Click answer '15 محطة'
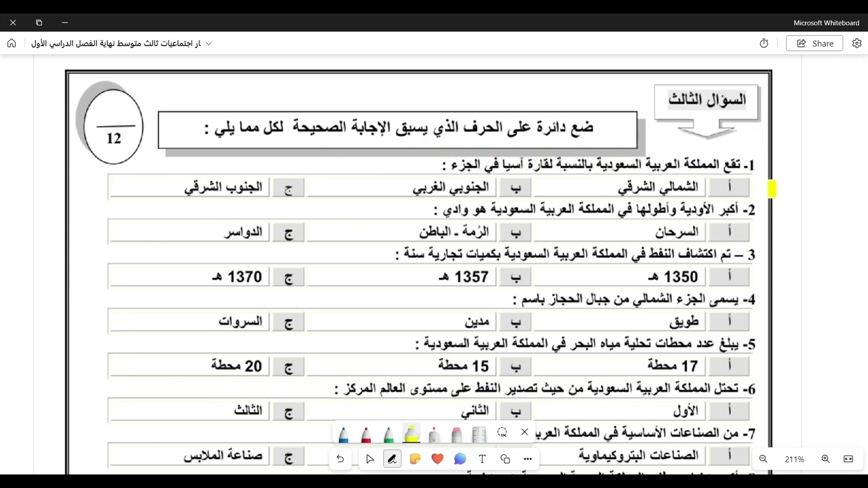 [x=464, y=366]
